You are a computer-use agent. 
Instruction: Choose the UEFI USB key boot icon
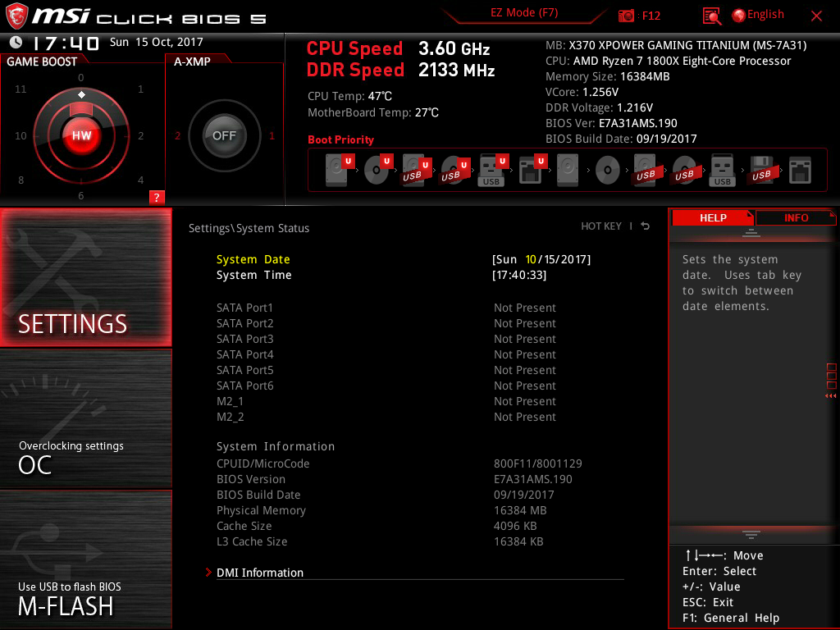(493, 171)
